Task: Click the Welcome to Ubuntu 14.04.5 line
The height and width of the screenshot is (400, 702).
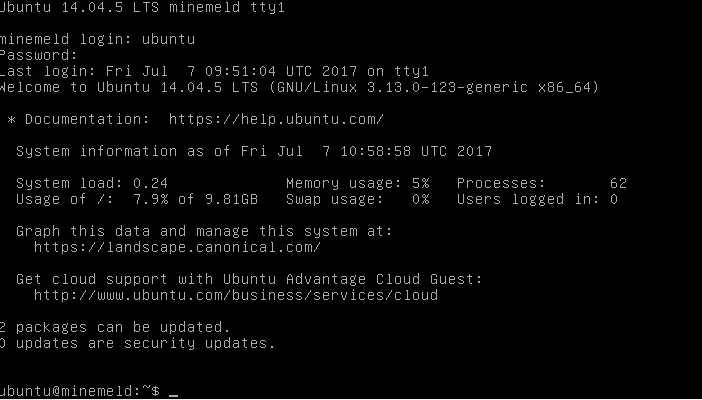Action: [x=298, y=87]
